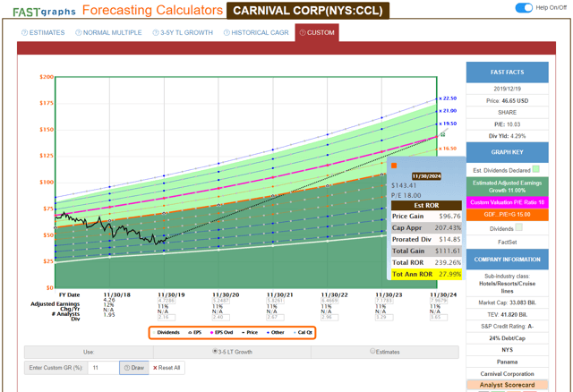Click help icon on NORMAL MULTIPLE tab
The width and height of the screenshot is (573, 392).
pyautogui.click(x=78, y=33)
